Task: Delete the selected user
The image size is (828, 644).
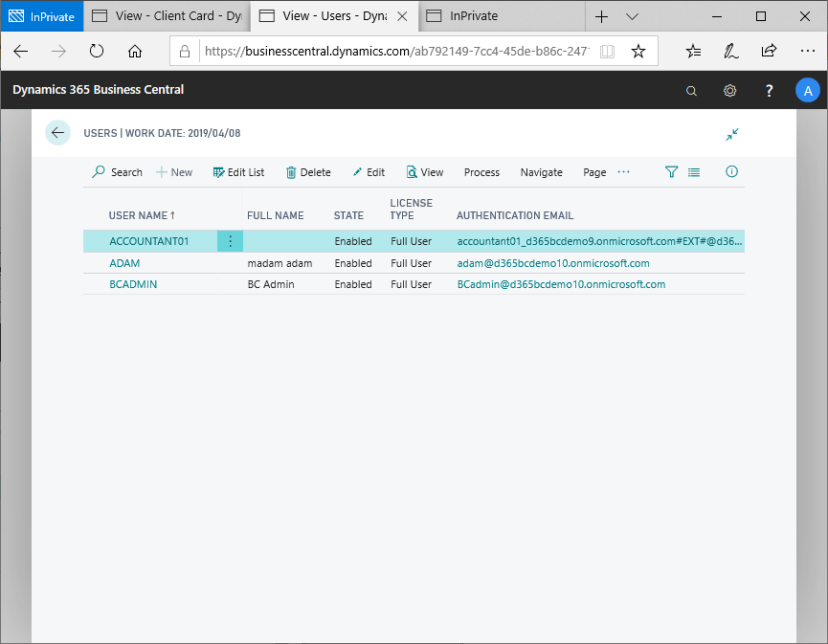Action: [308, 172]
